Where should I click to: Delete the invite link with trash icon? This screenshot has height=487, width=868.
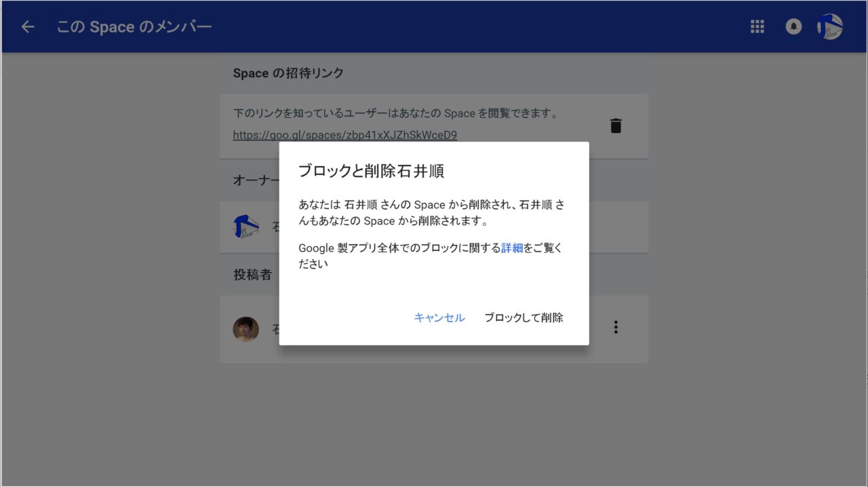[616, 126]
